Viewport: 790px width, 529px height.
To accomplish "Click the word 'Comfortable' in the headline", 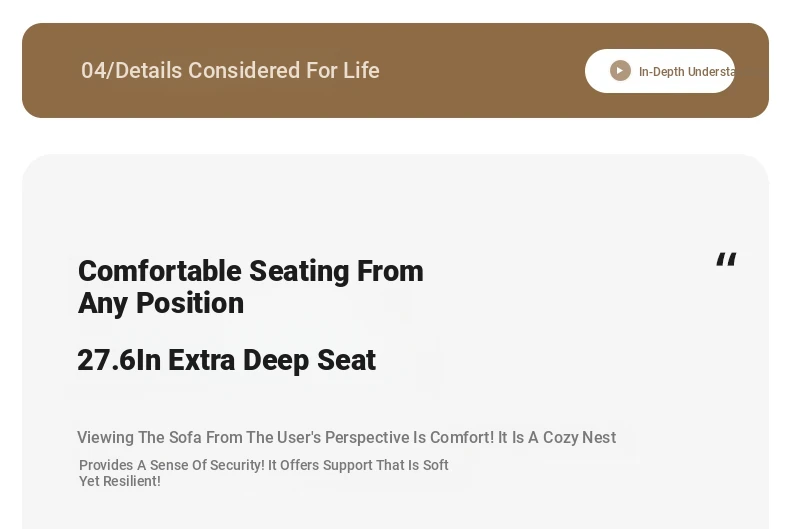I will pyautogui.click(x=160, y=271).
